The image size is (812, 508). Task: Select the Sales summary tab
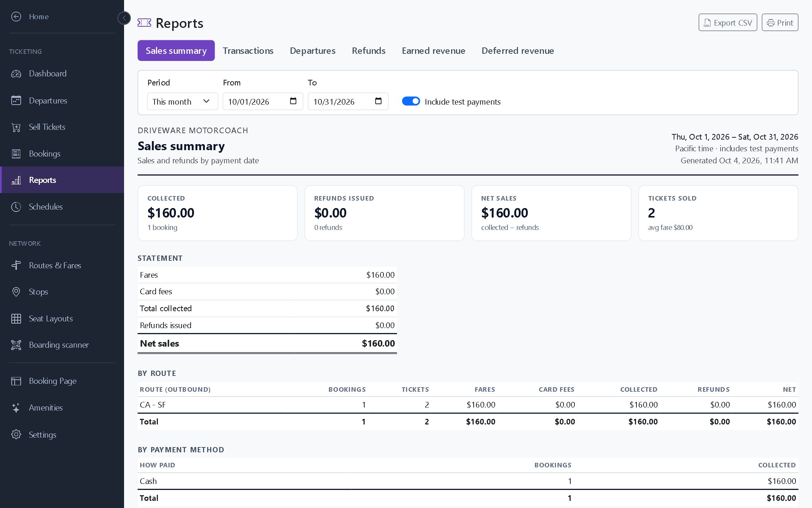coord(176,50)
